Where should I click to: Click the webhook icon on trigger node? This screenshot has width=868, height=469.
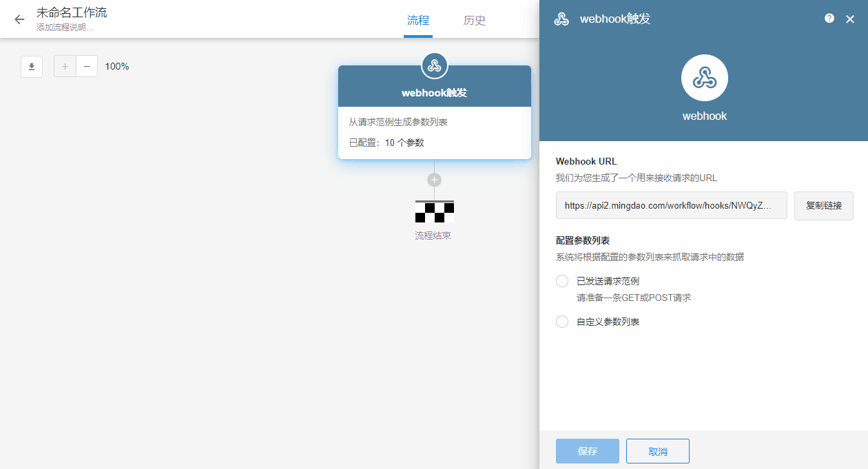[x=434, y=66]
